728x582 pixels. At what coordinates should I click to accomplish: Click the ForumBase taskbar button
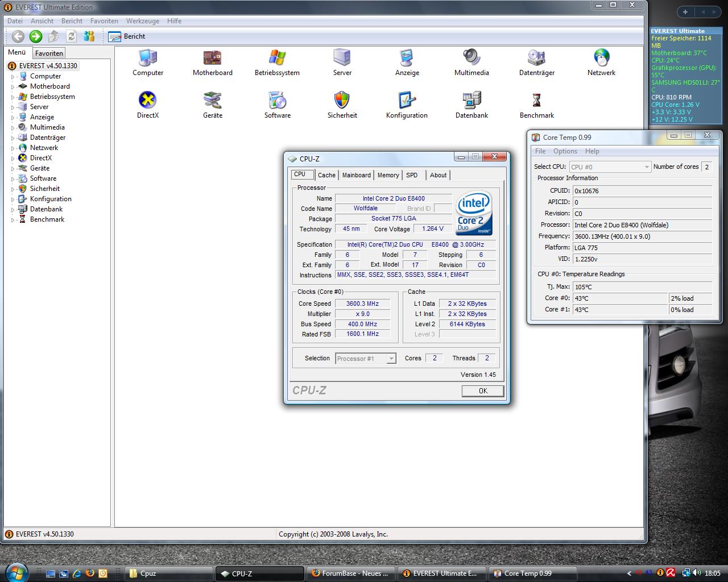tap(351, 573)
